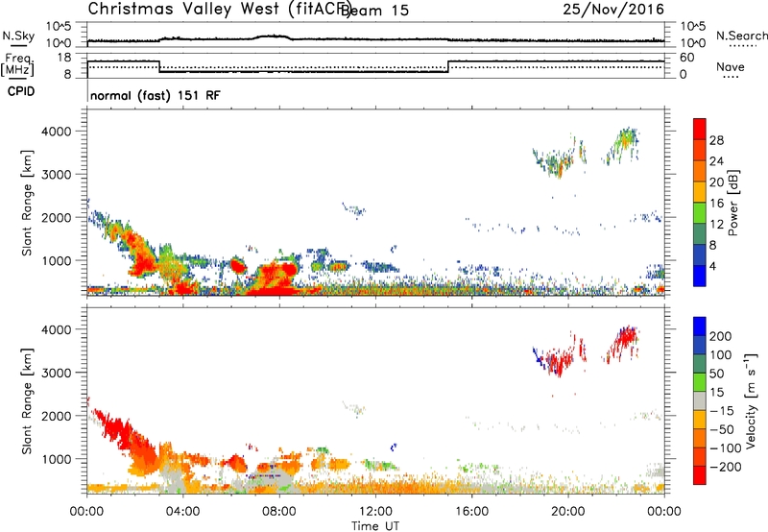Click the Velocity colorbar's lowest red segment

coord(700,474)
